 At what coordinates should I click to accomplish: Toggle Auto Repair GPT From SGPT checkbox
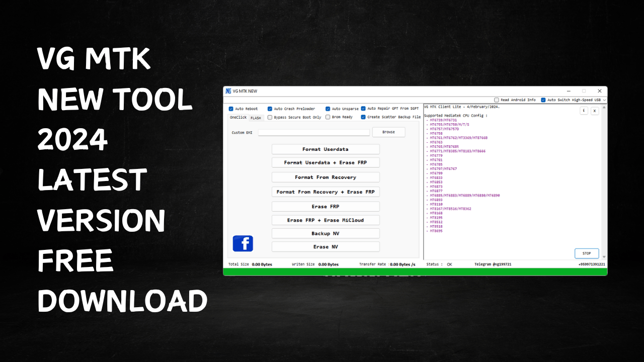(363, 109)
